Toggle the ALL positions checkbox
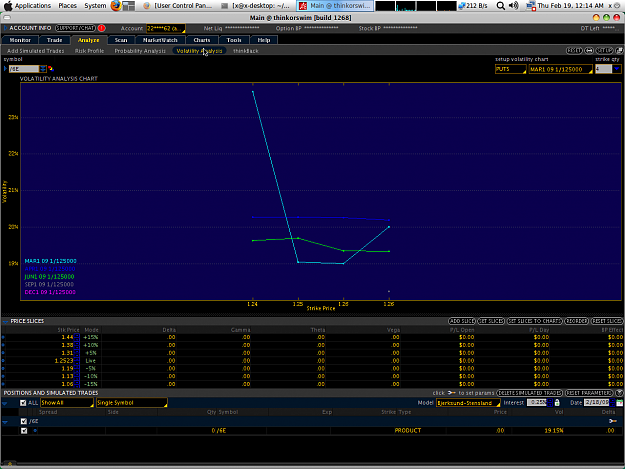The width and height of the screenshot is (625, 469). pyautogui.click(x=23, y=403)
